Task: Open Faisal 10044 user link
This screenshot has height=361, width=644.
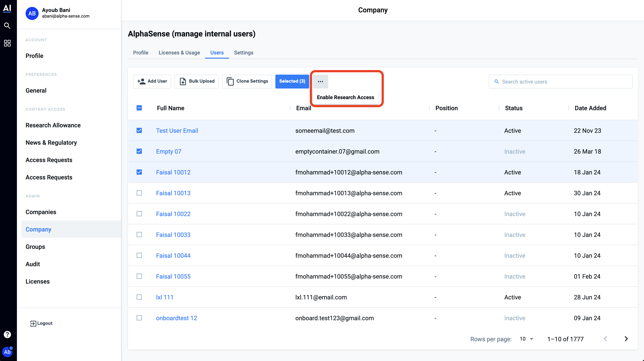Action: pos(173,255)
